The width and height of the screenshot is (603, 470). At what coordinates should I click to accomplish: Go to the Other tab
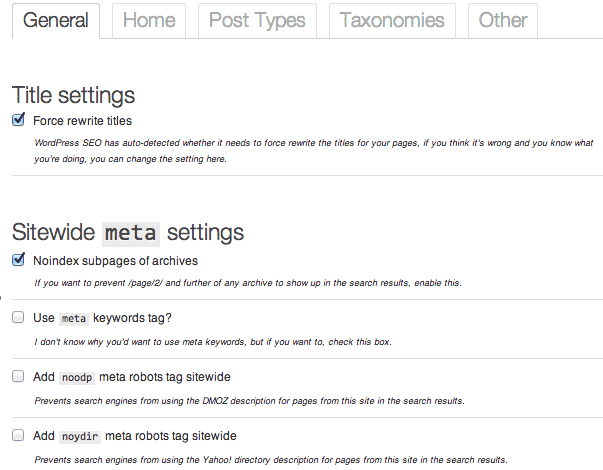coord(503,21)
